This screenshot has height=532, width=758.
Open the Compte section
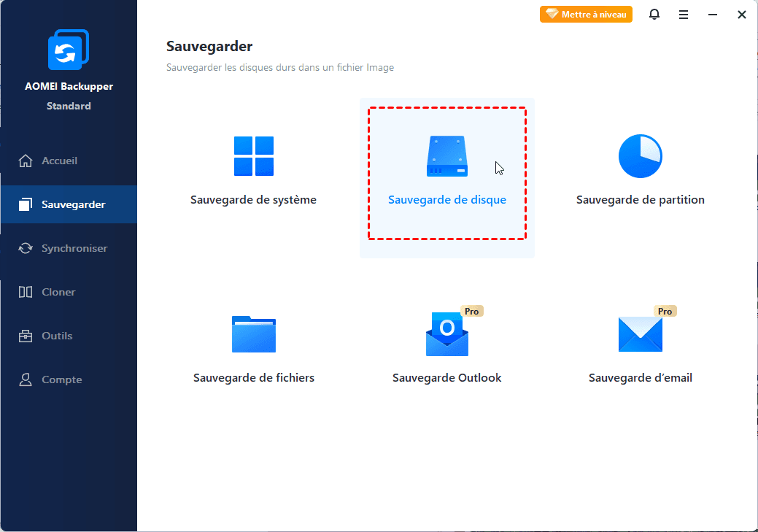pos(69,379)
